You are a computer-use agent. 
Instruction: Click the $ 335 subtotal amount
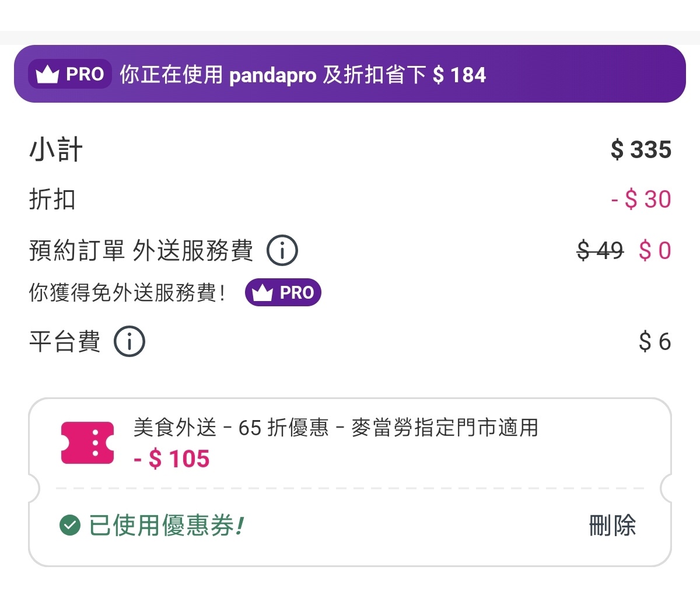pyautogui.click(x=640, y=150)
